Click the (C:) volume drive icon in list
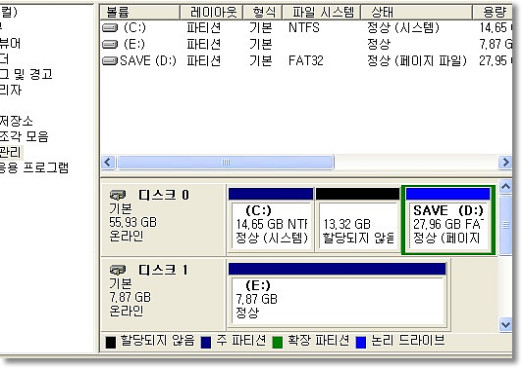Screen dimensions: 522x368 110,28
